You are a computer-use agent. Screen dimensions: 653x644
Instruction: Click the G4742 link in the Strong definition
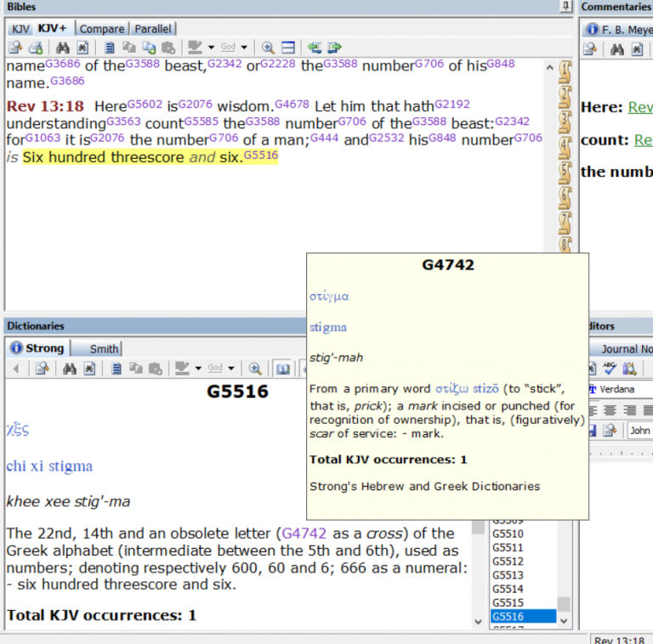pos(304,534)
